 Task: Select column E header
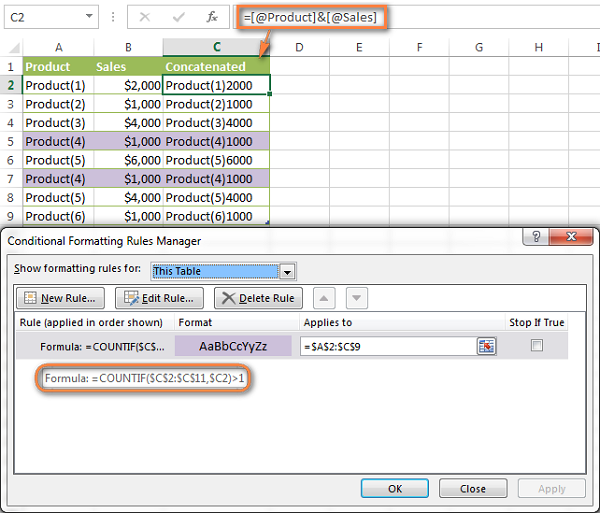point(359,47)
